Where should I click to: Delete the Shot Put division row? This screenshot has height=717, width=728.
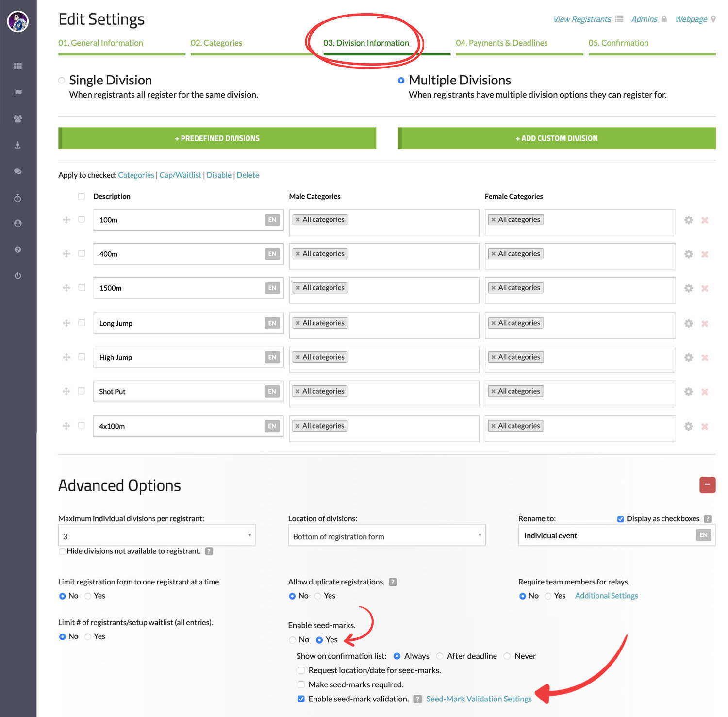point(705,392)
